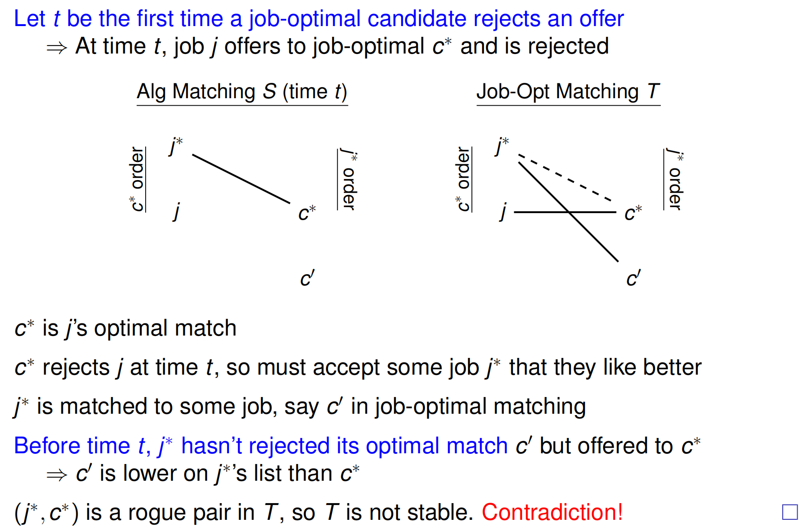
Task: Click the QED square at slide bottom-right
Action: coord(790,512)
